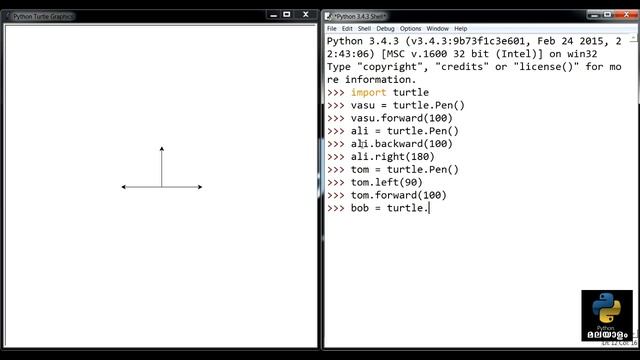The width and height of the screenshot is (640, 360).
Task: Click the Python Shell title bar icon
Action: [x=328, y=16]
